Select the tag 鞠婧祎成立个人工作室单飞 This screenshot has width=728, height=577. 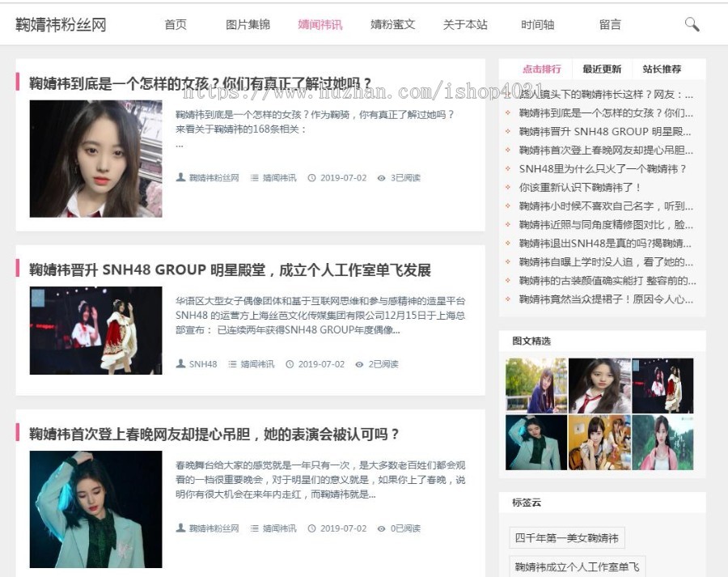click(x=578, y=568)
